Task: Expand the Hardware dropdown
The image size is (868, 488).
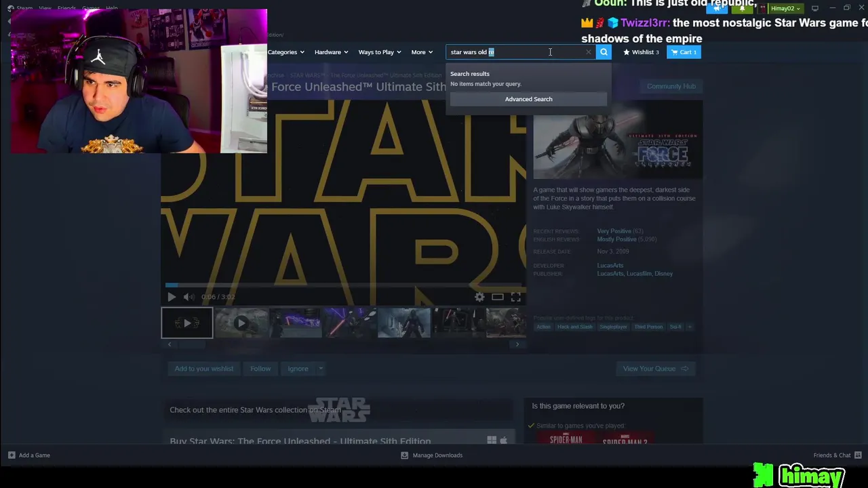Action: 331,52
